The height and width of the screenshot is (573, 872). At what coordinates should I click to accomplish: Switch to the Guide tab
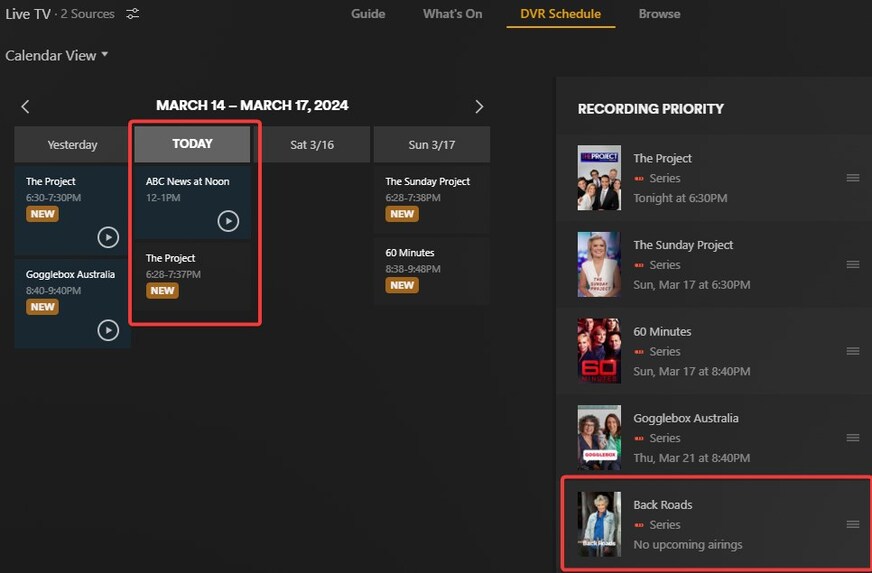[368, 14]
